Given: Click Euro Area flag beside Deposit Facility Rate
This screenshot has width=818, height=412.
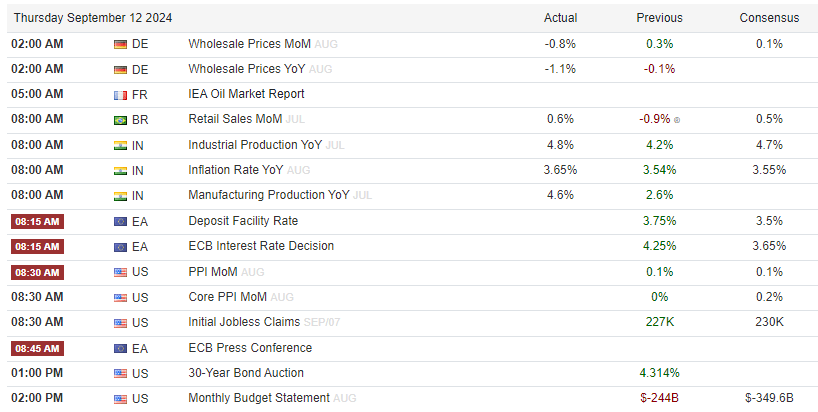Looking at the screenshot, I should point(120,221).
